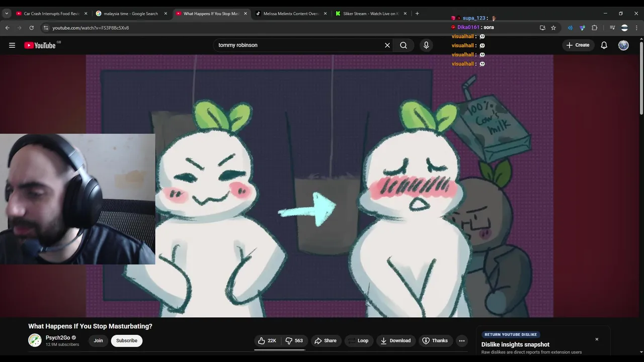Screen dimensions: 644x362
Task: Open a new browser tab
Action: pyautogui.click(x=417, y=14)
